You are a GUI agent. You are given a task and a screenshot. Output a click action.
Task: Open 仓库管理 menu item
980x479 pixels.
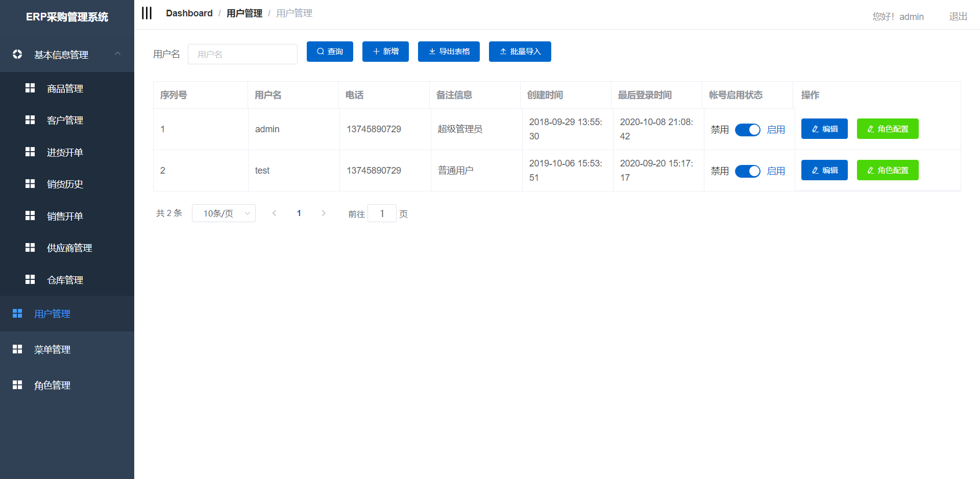pos(67,280)
